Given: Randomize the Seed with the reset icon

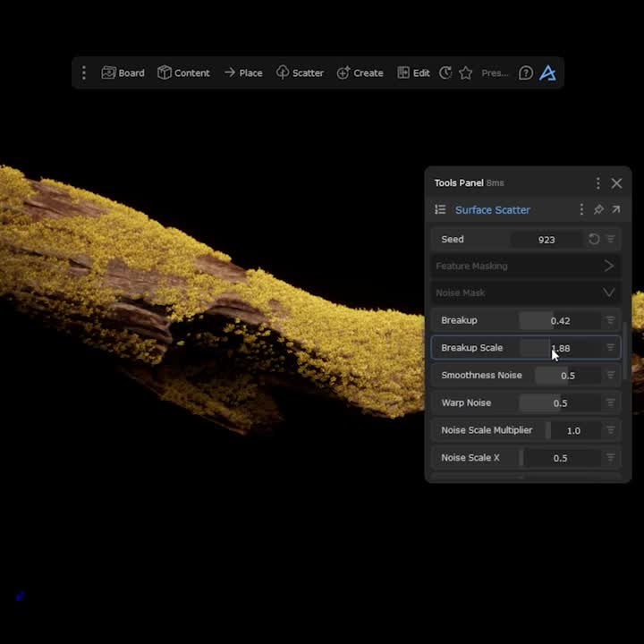Looking at the screenshot, I should pyautogui.click(x=594, y=240).
